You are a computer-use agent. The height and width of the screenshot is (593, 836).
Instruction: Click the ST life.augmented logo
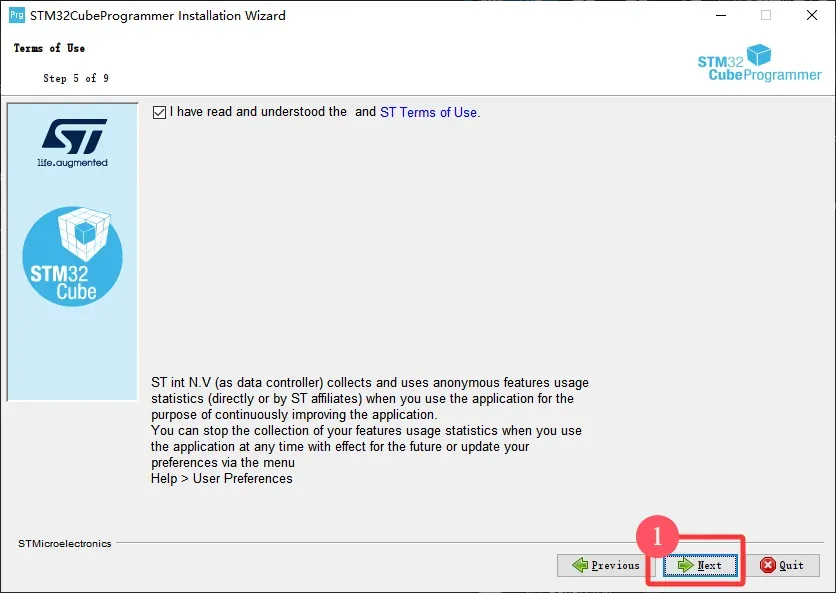coord(72,141)
